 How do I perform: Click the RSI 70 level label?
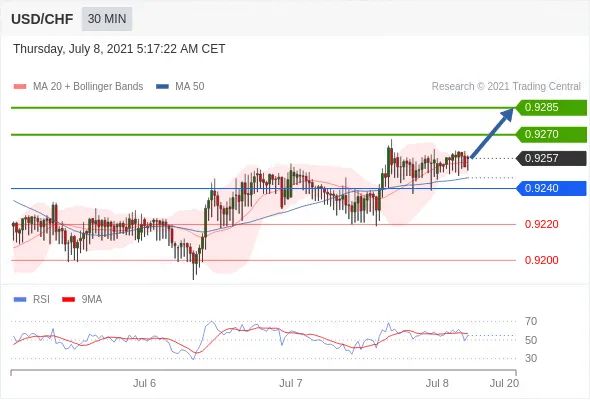pyautogui.click(x=531, y=321)
